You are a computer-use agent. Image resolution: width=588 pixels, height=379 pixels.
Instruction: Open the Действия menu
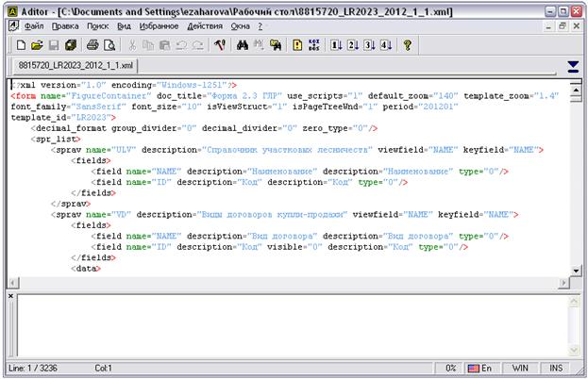(205, 26)
